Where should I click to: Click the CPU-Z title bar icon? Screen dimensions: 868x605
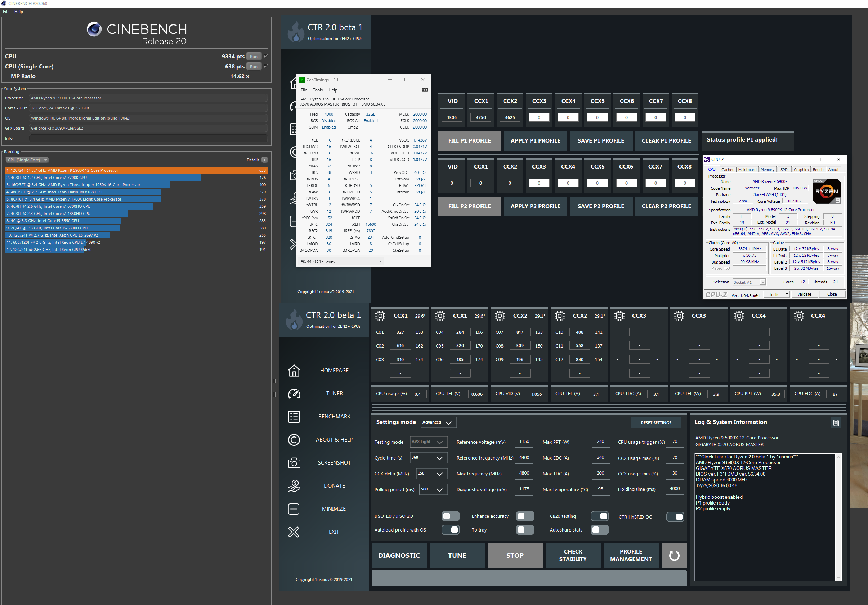click(x=707, y=160)
